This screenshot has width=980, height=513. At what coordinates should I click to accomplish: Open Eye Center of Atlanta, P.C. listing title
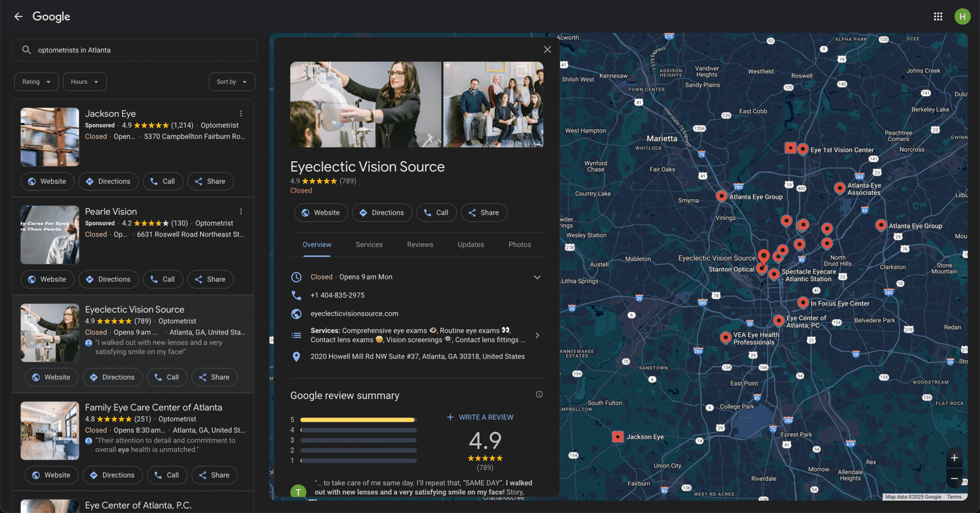pyautogui.click(x=138, y=505)
